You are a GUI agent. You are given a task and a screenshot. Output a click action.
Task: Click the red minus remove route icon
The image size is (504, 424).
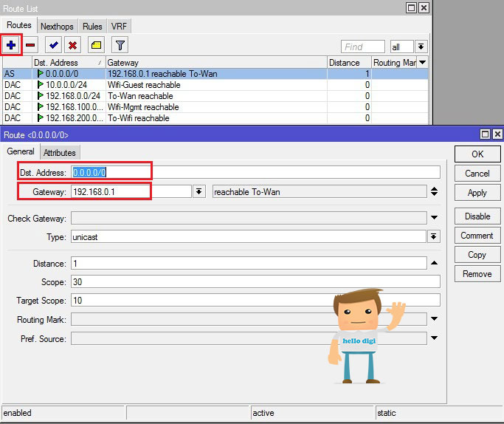point(30,45)
